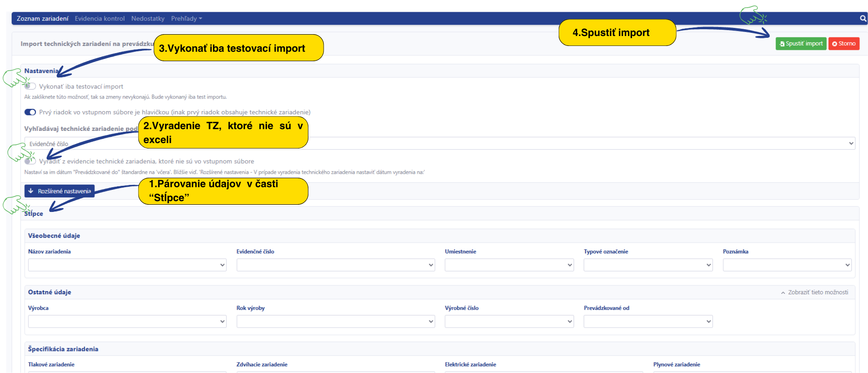868x373 pixels.
Task: Open the Umiestnenie column dropdown
Action: tap(509, 265)
